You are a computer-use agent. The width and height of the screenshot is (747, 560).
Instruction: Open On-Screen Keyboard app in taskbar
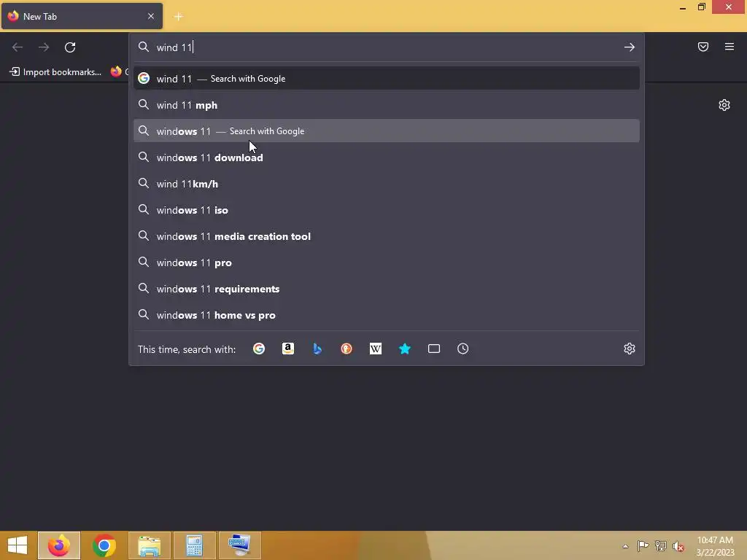coord(239,545)
